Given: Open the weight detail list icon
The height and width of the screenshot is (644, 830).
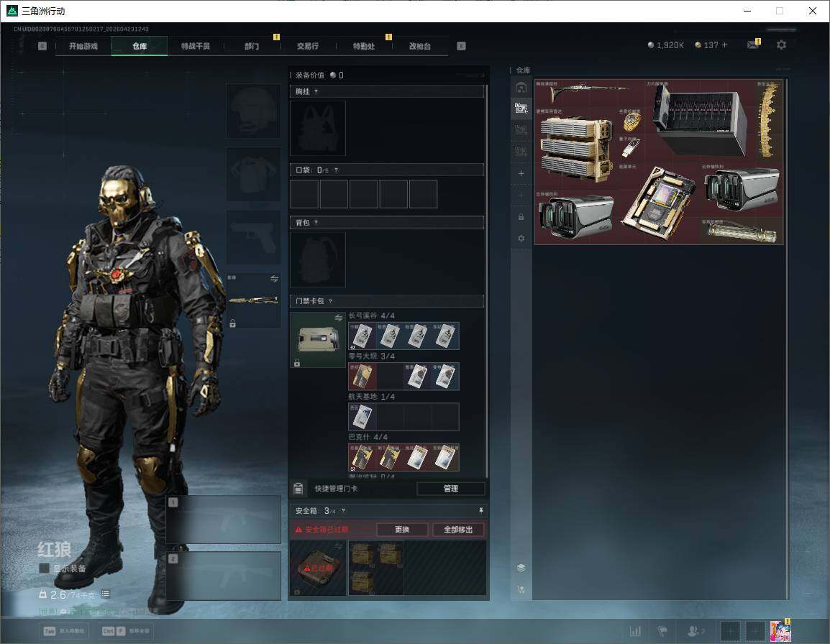Looking at the screenshot, I should tap(105, 594).
